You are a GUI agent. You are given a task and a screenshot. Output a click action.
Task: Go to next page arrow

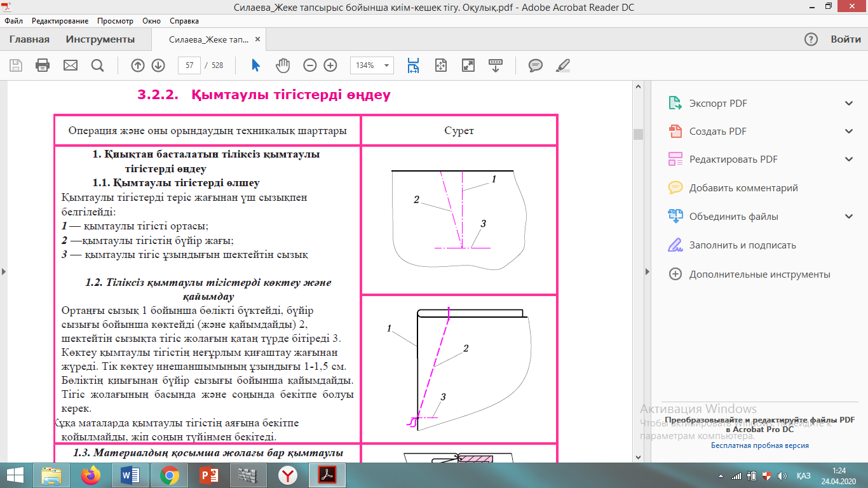(158, 65)
